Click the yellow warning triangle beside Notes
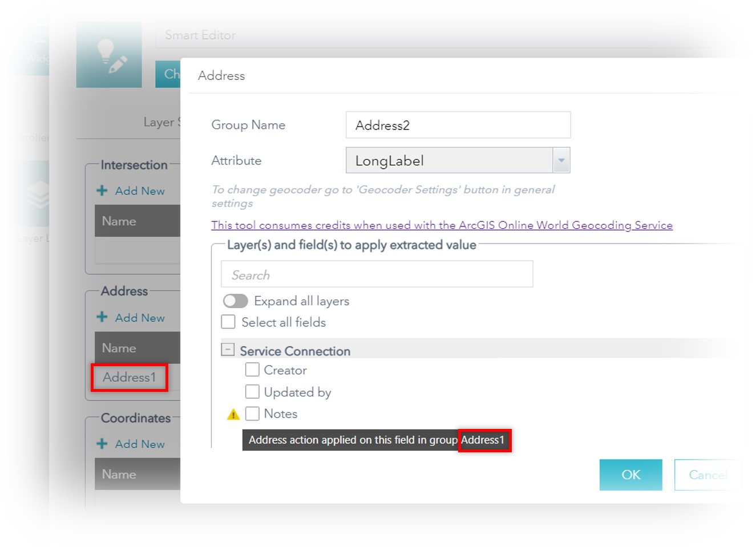Viewport: 756px width, 547px height. click(x=233, y=414)
